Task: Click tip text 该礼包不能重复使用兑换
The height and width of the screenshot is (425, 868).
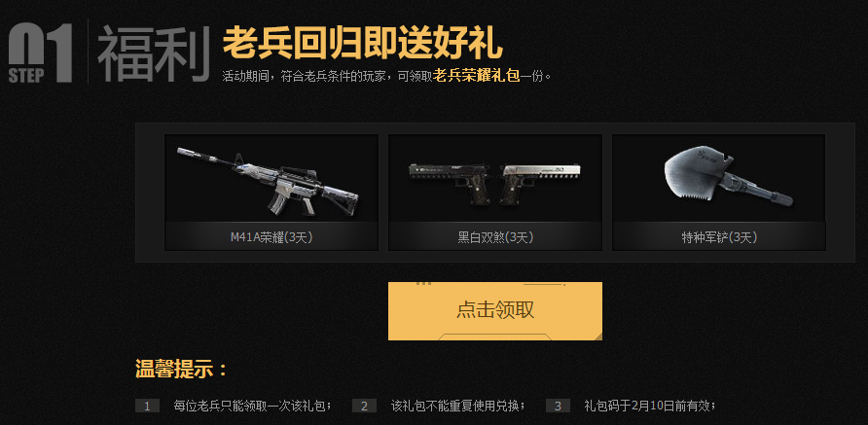Action: point(457,407)
